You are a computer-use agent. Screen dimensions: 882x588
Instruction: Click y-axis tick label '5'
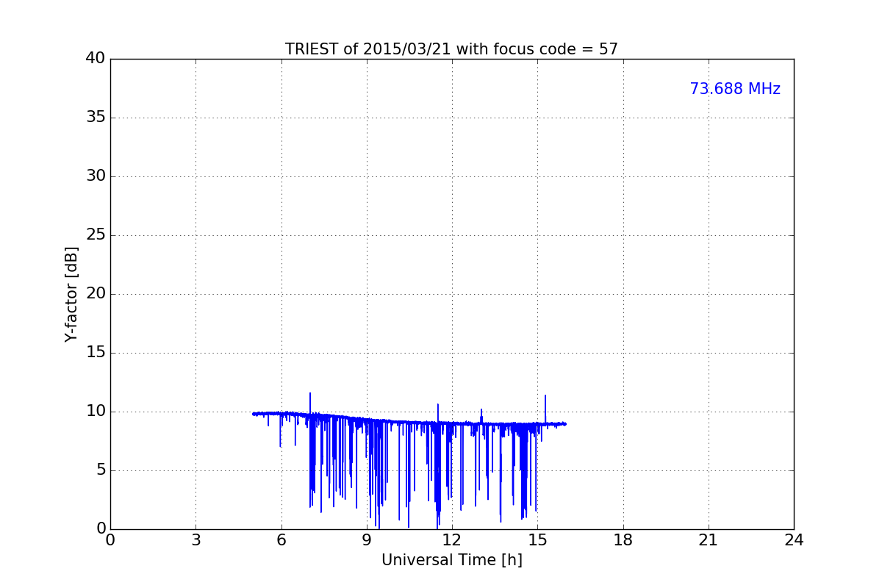[x=101, y=470]
